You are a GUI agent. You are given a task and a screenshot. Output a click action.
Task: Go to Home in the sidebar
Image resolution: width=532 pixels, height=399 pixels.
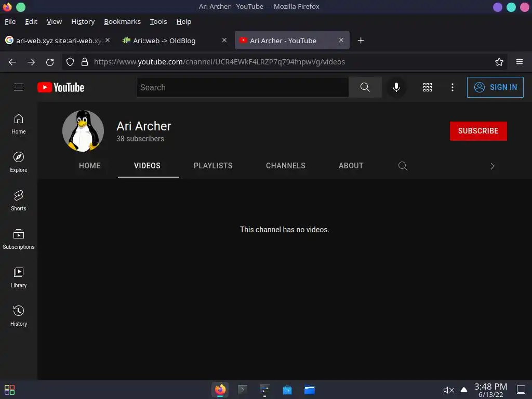pyautogui.click(x=19, y=124)
